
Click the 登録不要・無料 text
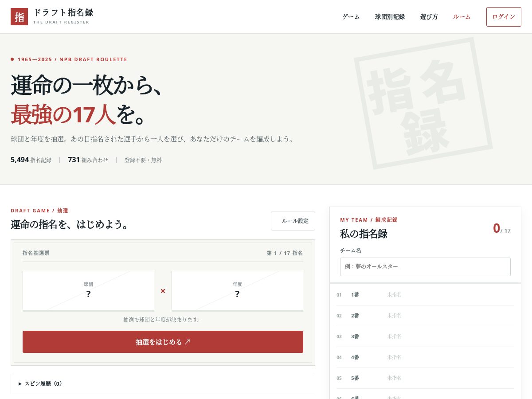pyautogui.click(x=143, y=160)
